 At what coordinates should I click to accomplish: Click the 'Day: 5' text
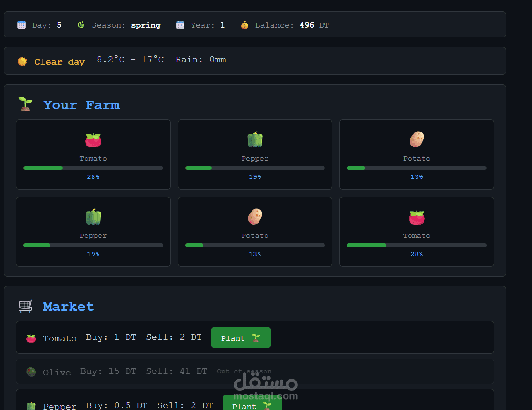point(47,25)
